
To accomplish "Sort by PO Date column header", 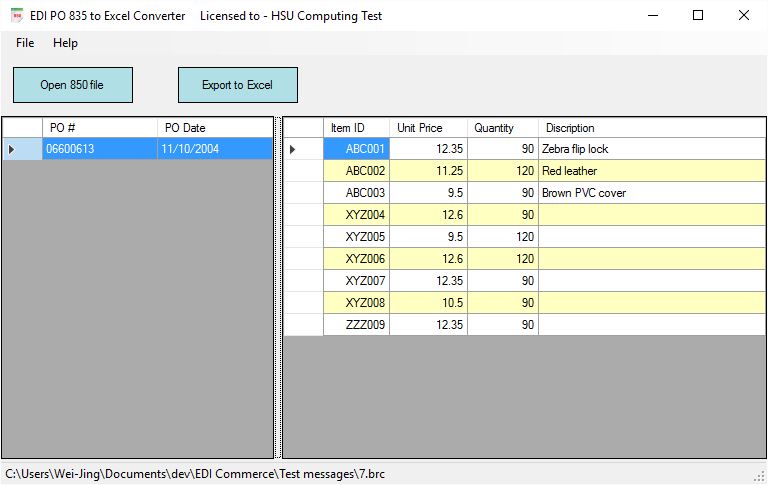I will [x=215, y=128].
